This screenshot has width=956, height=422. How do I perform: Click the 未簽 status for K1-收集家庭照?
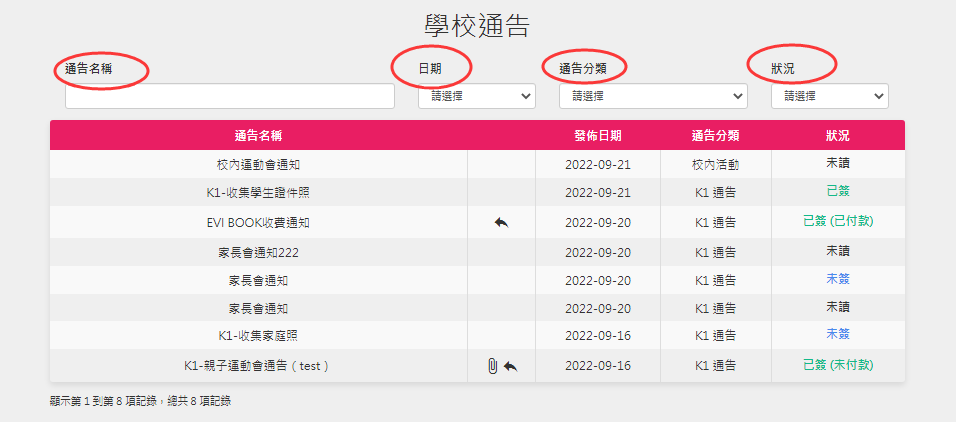[838, 333]
